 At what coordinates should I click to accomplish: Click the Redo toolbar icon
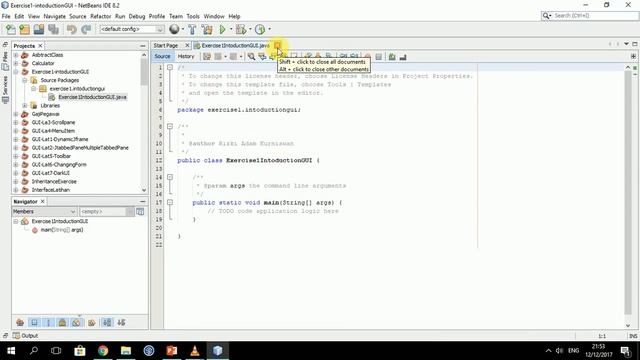86,29
